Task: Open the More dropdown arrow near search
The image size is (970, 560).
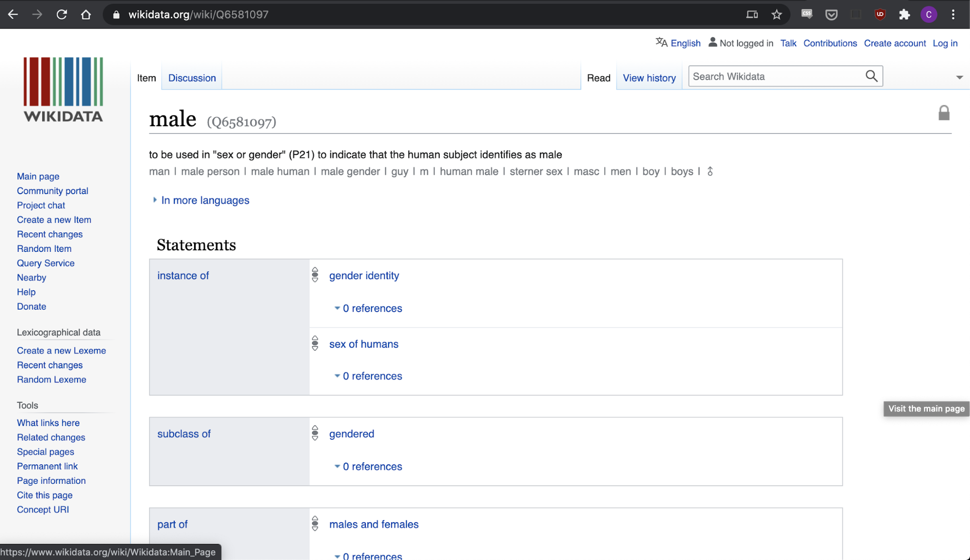Action: pyautogui.click(x=959, y=78)
